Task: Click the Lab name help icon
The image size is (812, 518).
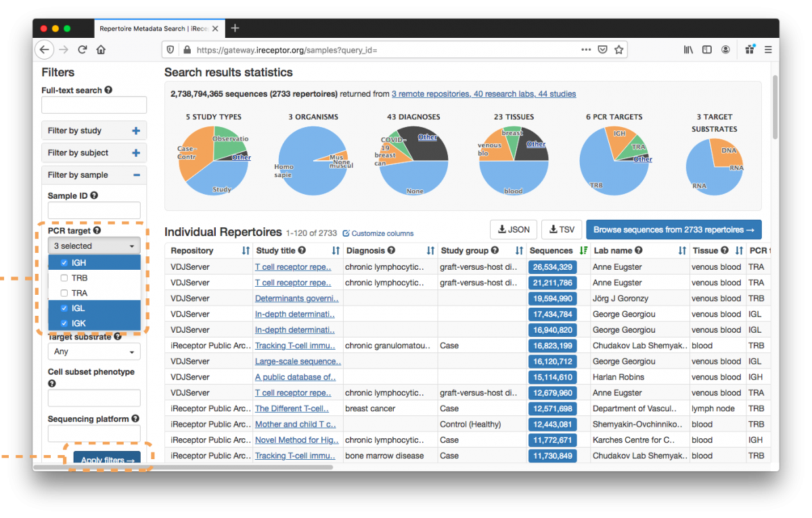Action: (x=639, y=251)
